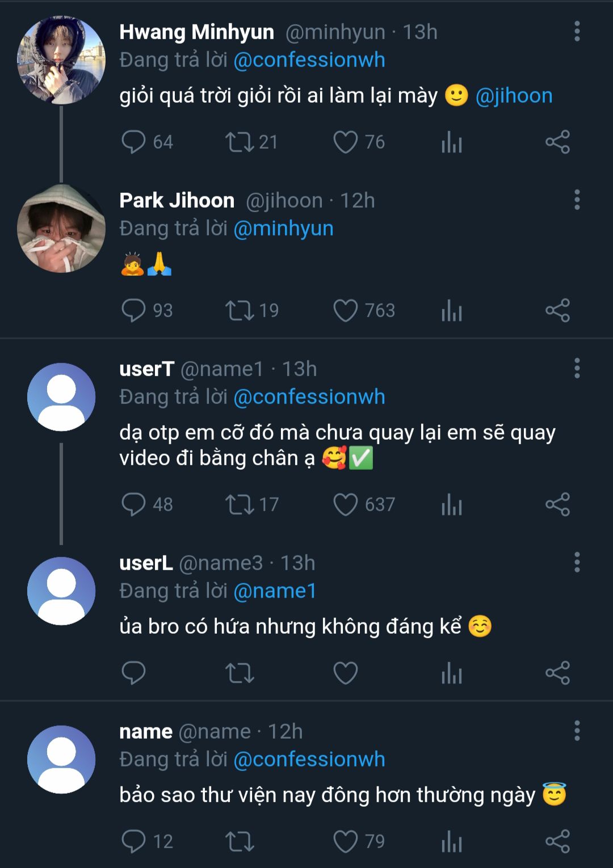This screenshot has width=613, height=868.
Task: Open Hwang Minhyun's profile avatar
Action: pos(61,60)
